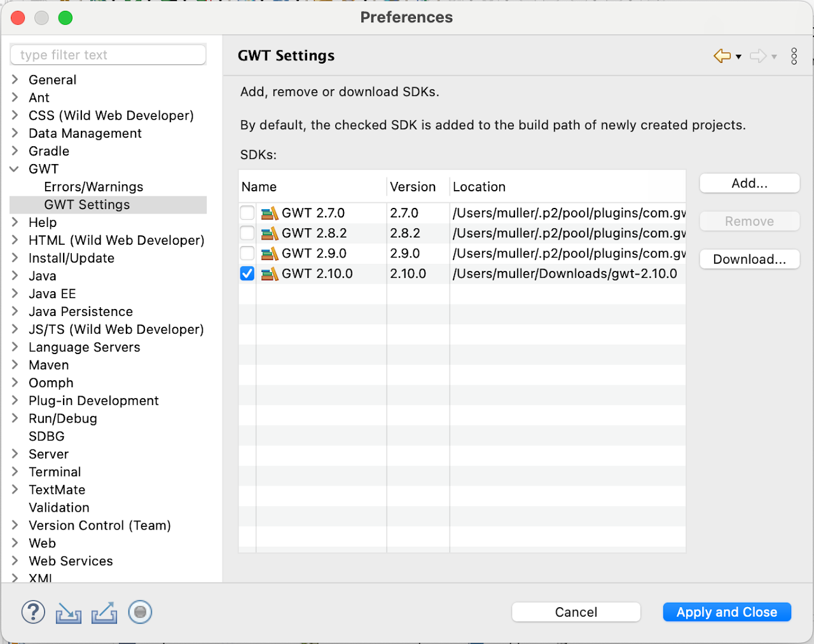Expand the Gradle tree node
This screenshot has height=644, width=814.
click(x=15, y=151)
